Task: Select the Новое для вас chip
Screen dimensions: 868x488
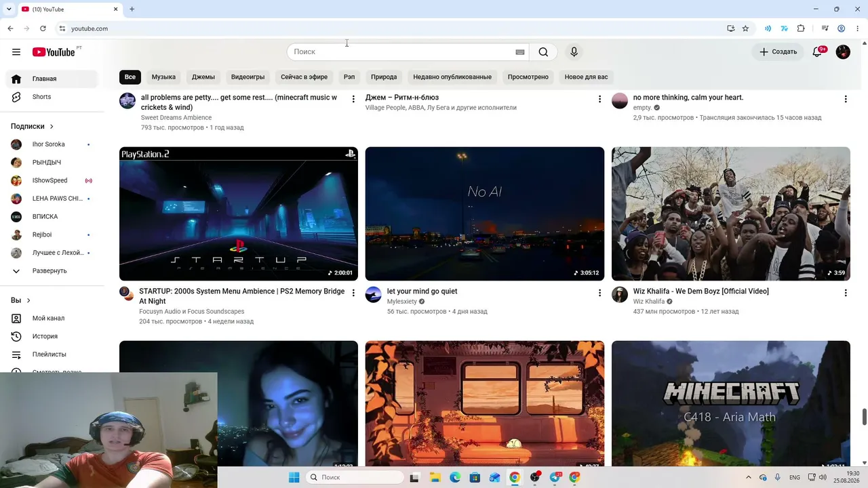Action: coord(586,77)
